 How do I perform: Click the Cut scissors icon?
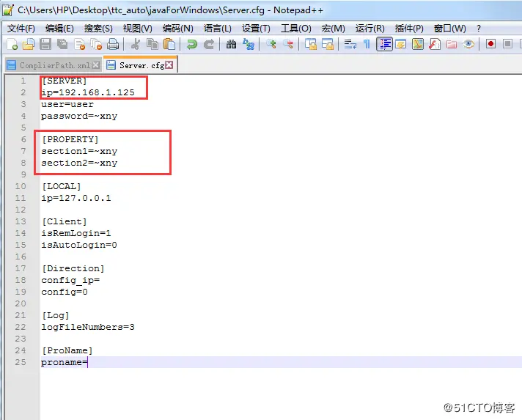[x=135, y=44]
